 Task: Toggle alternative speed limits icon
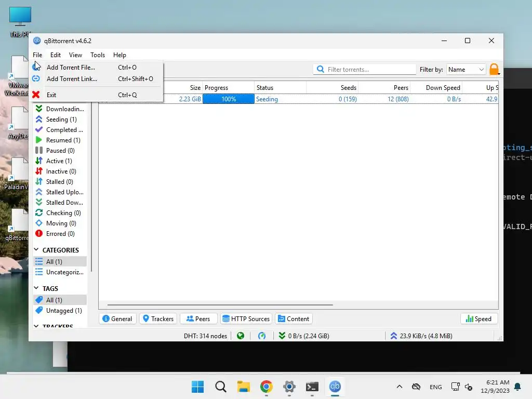(x=262, y=336)
